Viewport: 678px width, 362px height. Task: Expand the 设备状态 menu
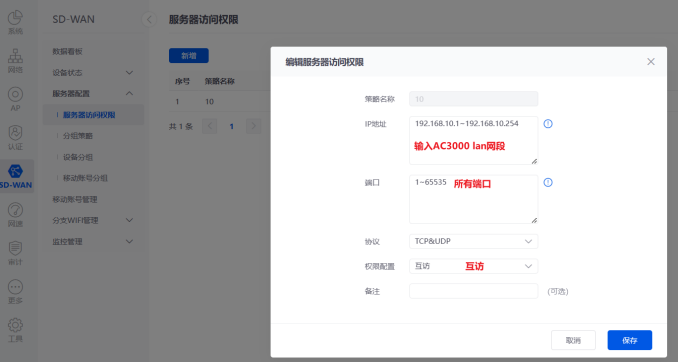coord(93,73)
